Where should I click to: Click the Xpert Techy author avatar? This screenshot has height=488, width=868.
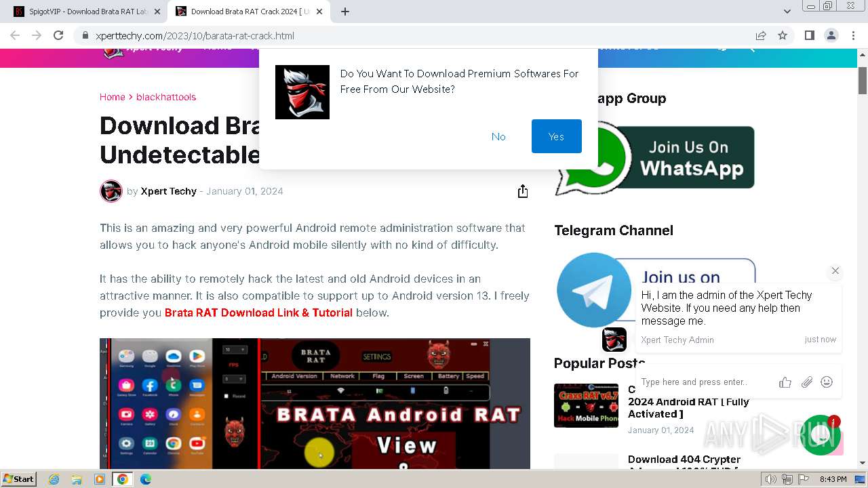click(111, 191)
